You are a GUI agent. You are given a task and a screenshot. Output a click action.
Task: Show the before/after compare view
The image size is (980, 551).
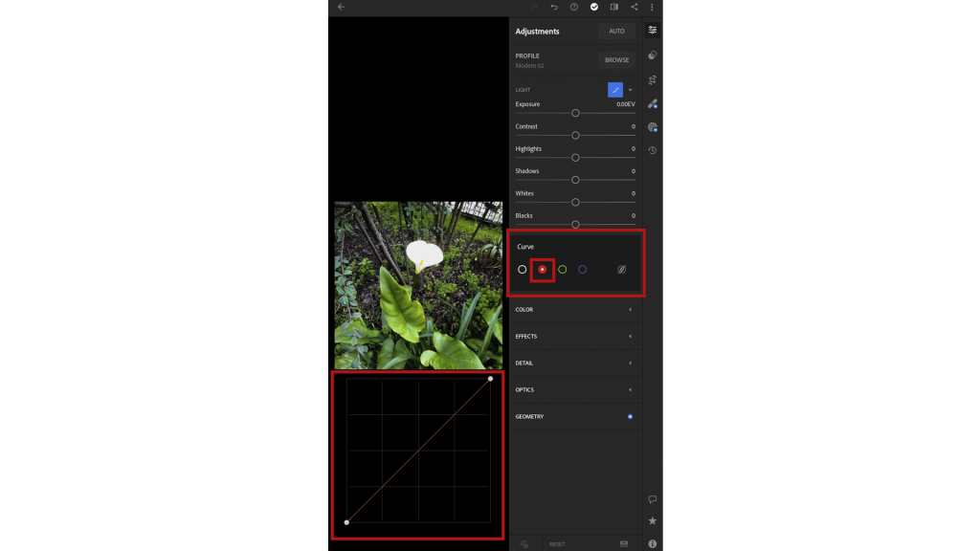click(614, 7)
